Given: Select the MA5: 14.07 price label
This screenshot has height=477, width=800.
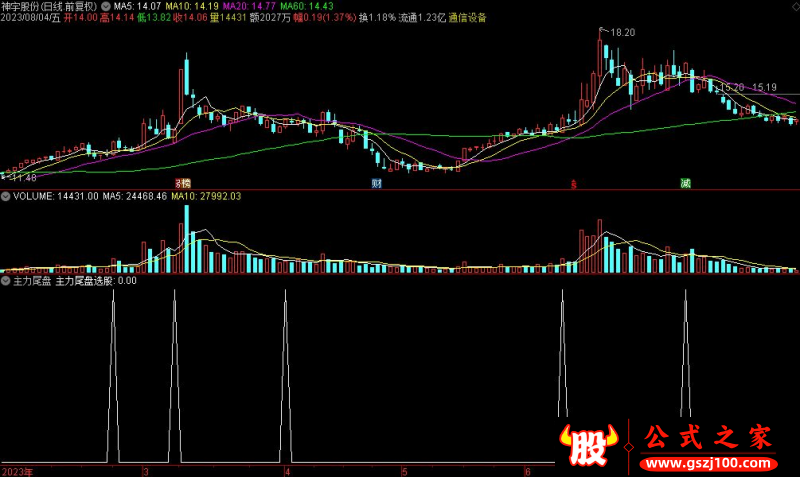Looking at the screenshot, I should click(137, 6).
